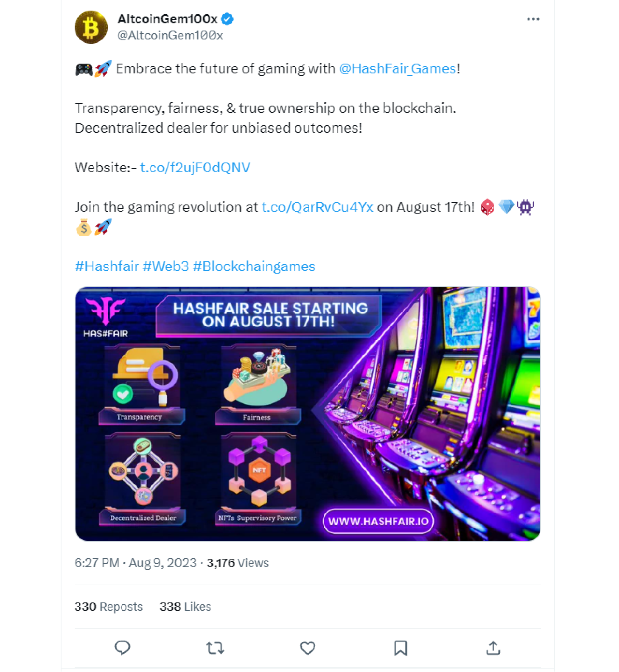Click the AltcoinGem100x Bitcoin profile avatar
The image size is (619, 672).
click(91, 27)
